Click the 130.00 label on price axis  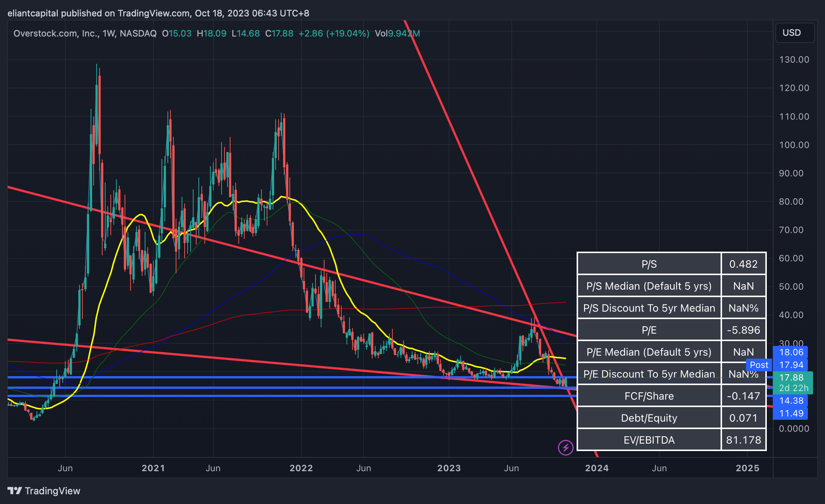pyautogui.click(x=794, y=60)
